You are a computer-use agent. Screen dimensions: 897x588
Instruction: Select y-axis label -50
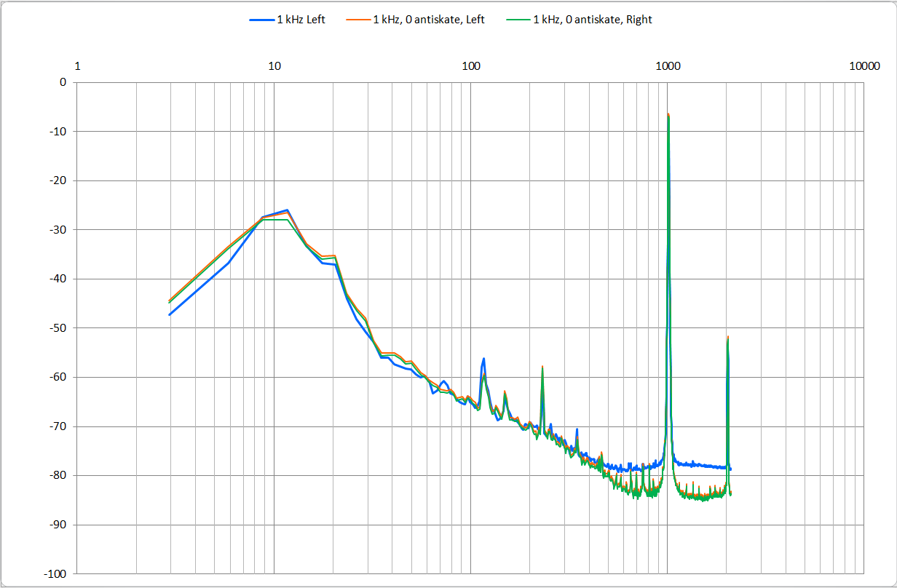(x=57, y=328)
